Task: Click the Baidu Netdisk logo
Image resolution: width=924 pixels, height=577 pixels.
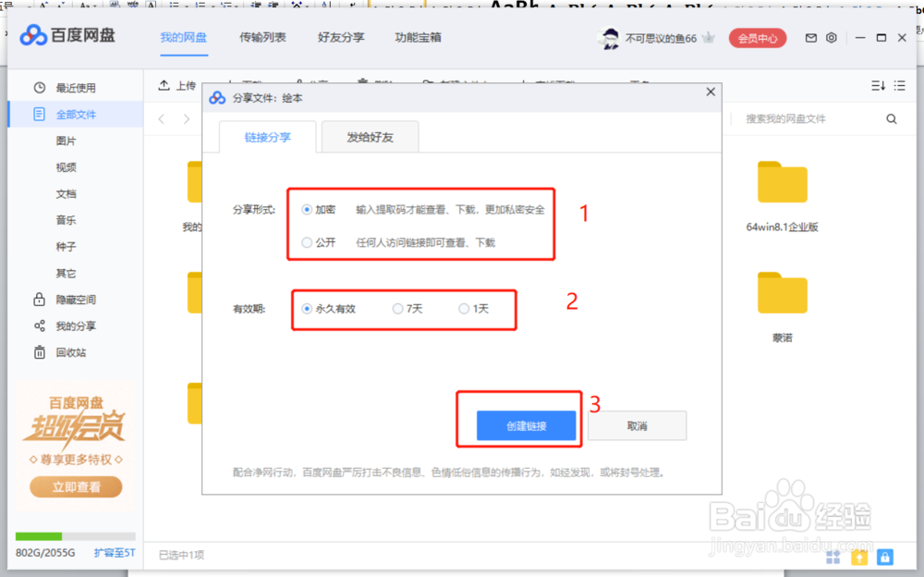Action: click(67, 36)
